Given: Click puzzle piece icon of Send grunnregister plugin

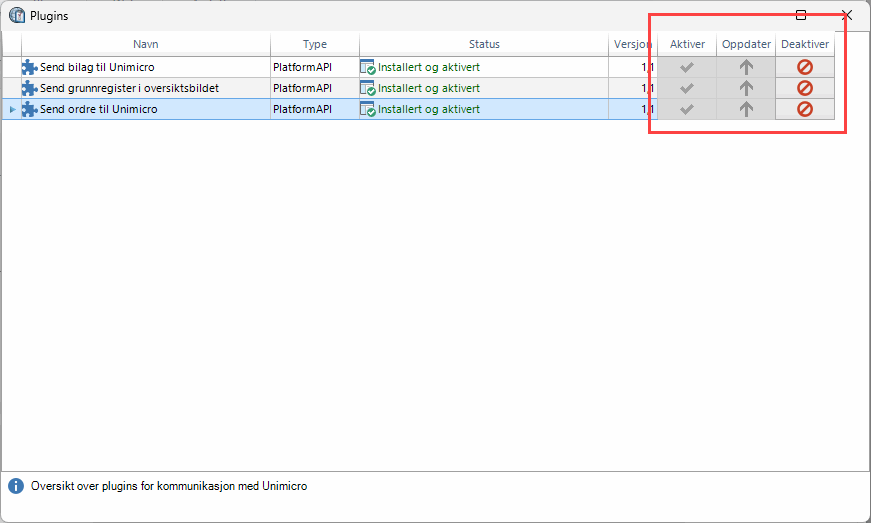Looking at the screenshot, I should point(29,88).
